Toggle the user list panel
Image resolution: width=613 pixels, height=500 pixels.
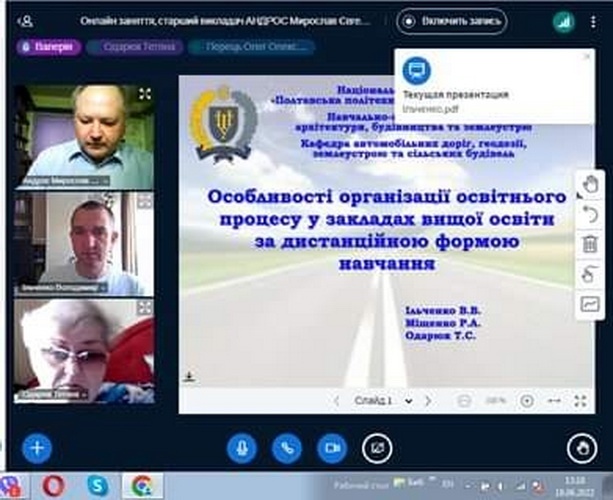coord(24,20)
